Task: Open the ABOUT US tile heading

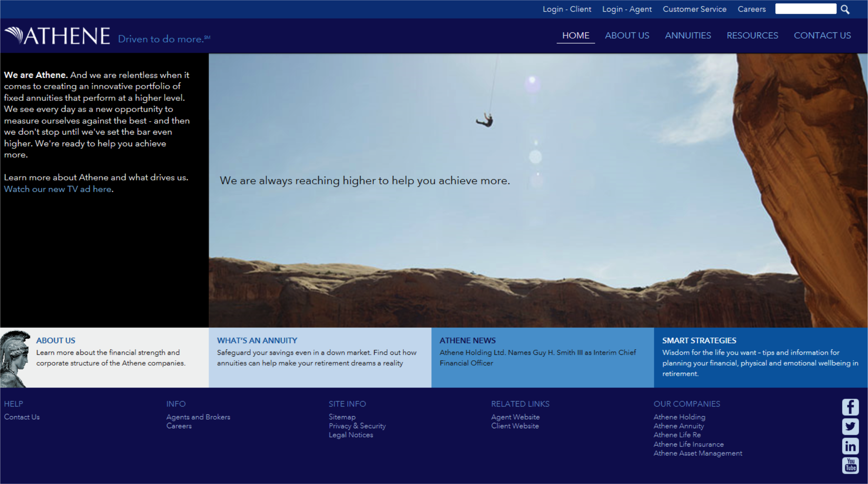Action: pyautogui.click(x=56, y=340)
